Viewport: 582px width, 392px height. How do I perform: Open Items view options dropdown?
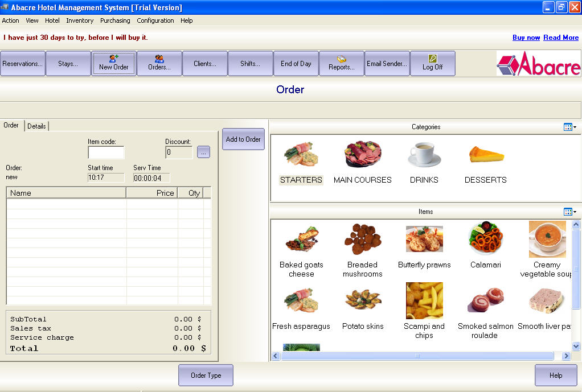point(569,212)
